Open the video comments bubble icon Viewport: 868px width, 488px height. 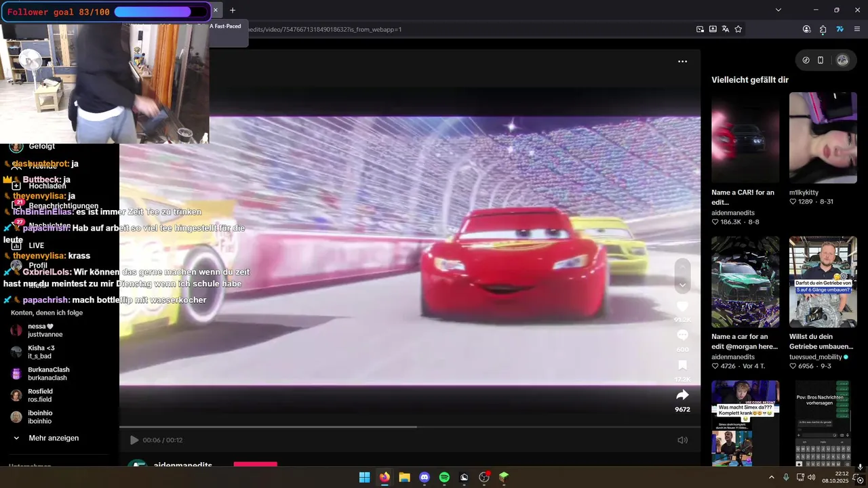click(683, 335)
